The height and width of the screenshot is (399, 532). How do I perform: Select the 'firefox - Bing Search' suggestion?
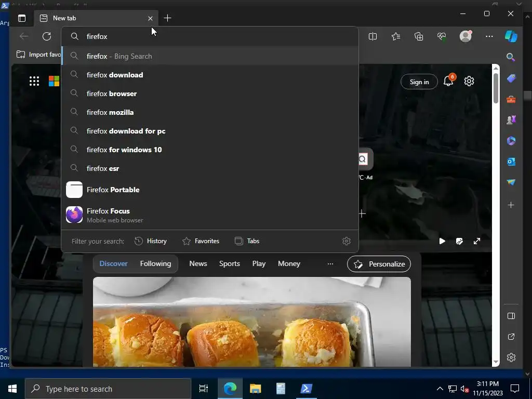coord(210,56)
